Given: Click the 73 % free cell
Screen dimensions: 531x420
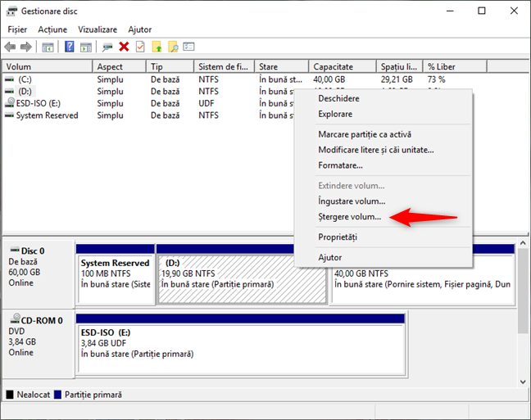Looking at the screenshot, I should point(436,79).
